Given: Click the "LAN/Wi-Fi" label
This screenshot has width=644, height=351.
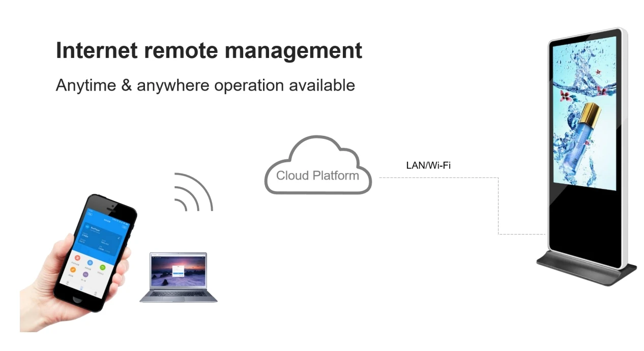Looking at the screenshot, I should [x=428, y=165].
